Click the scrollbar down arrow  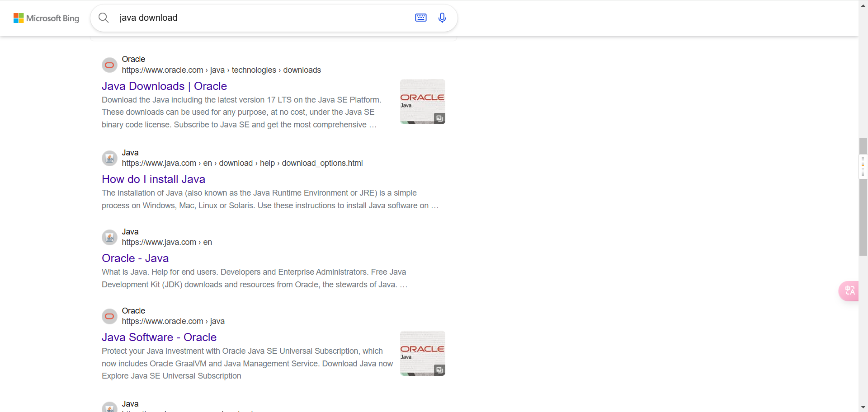pyautogui.click(x=863, y=407)
